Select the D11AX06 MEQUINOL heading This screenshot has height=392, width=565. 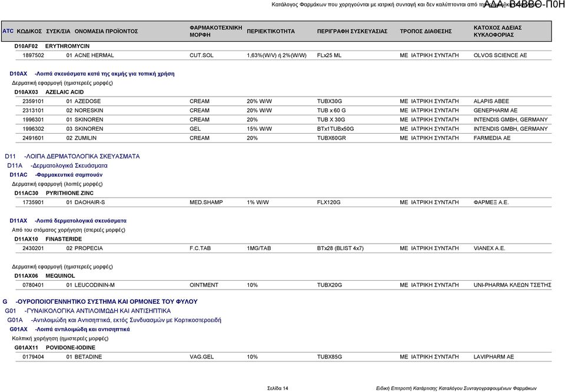[45, 276]
